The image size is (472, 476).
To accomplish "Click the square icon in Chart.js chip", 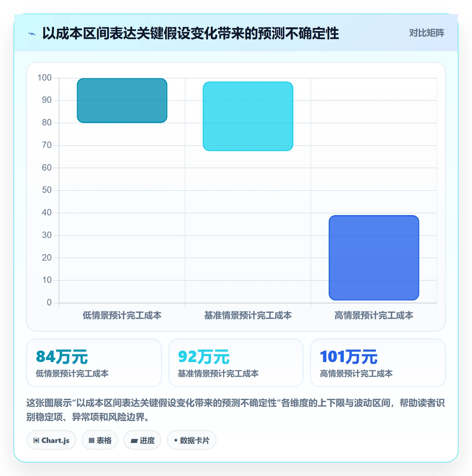I will [x=36, y=441].
